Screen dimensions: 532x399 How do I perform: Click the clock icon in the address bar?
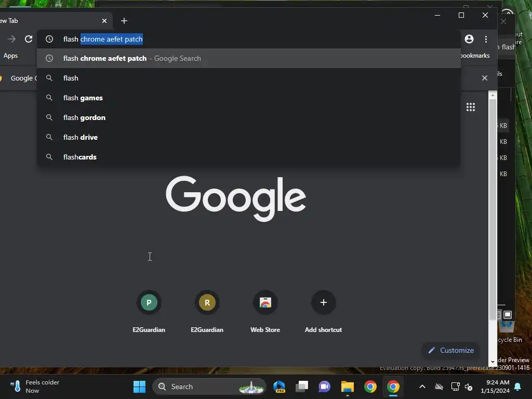(49, 39)
